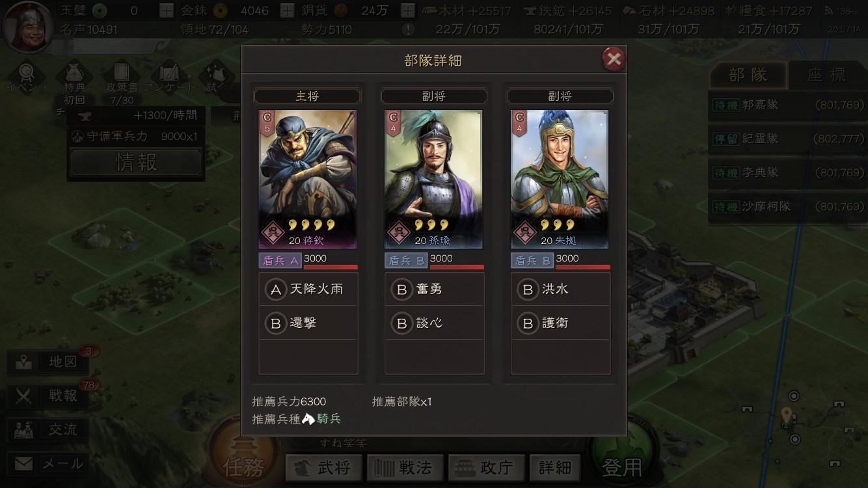Select 郭嘉隊 in the unit list
This screenshot has height=488, width=868.
coord(788,105)
